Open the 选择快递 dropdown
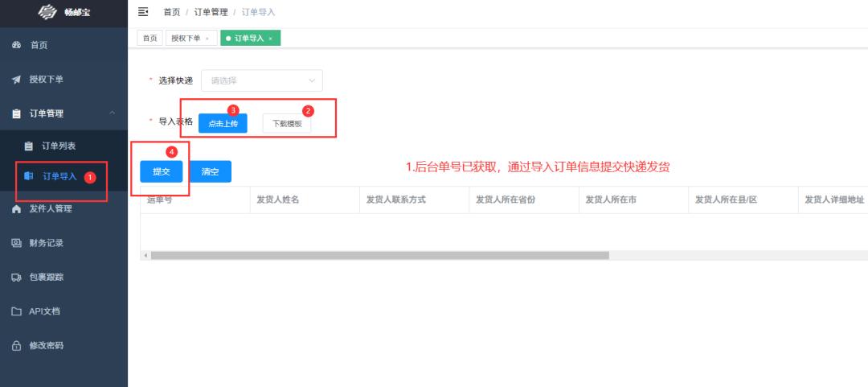This screenshot has width=868, height=387. tap(262, 80)
